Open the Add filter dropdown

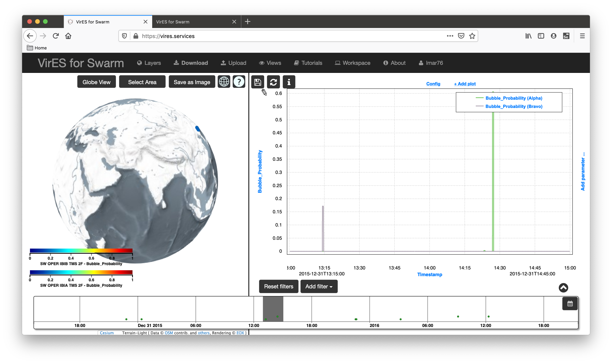[x=319, y=286]
